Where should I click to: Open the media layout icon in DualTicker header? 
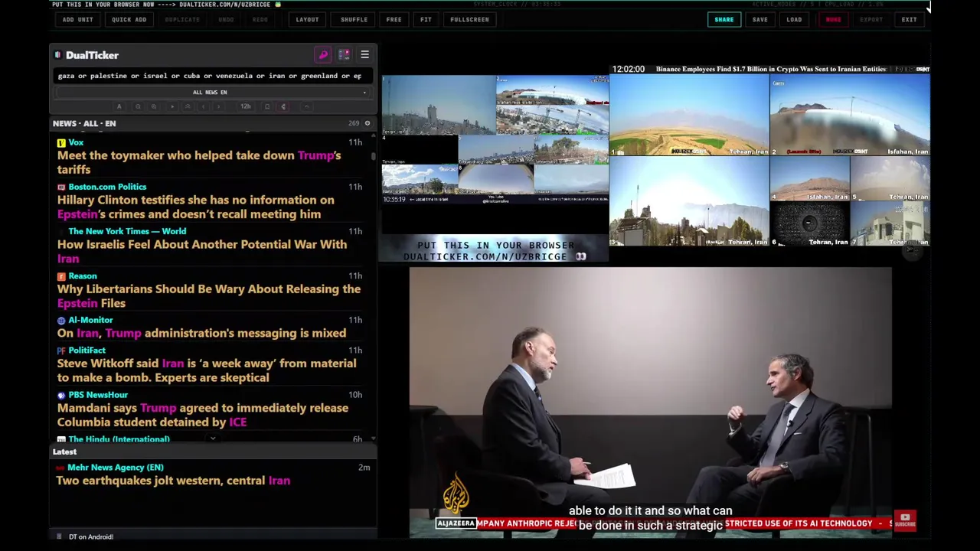click(x=344, y=55)
